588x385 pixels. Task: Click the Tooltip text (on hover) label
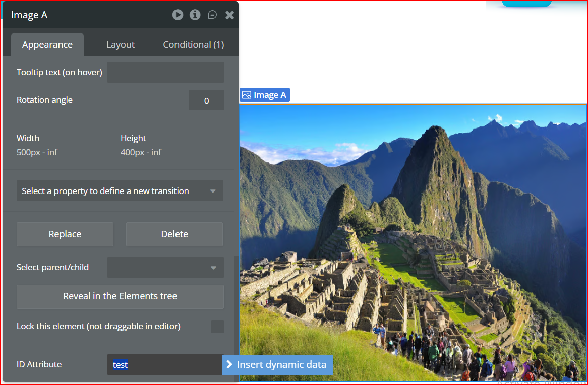point(59,72)
